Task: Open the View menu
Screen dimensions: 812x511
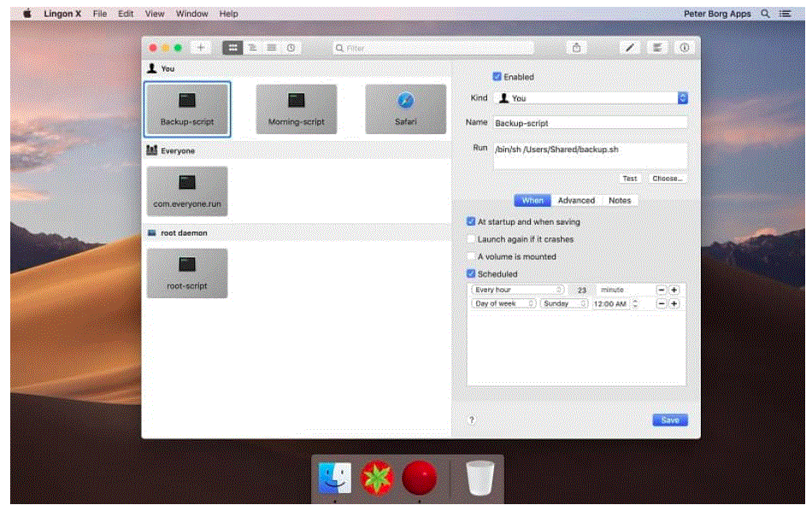Action: pos(155,14)
